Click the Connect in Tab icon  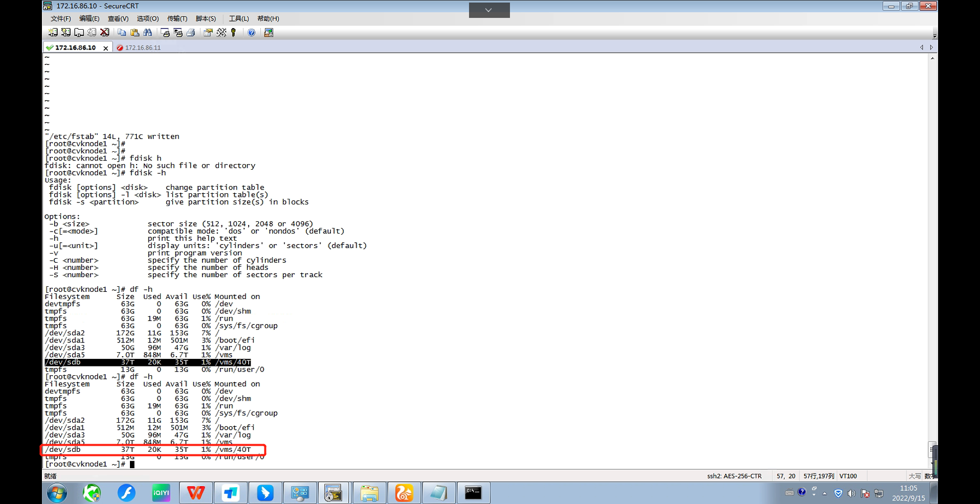point(79,33)
